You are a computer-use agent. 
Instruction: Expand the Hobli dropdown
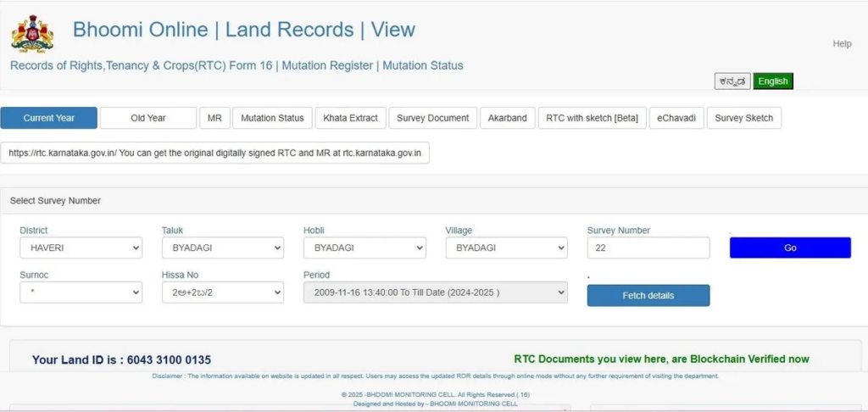coord(364,248)
